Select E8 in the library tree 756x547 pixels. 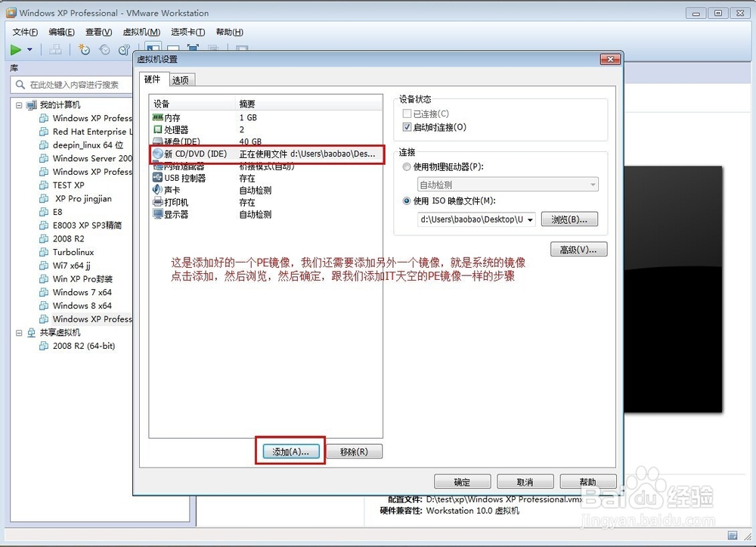pos(57,212)
